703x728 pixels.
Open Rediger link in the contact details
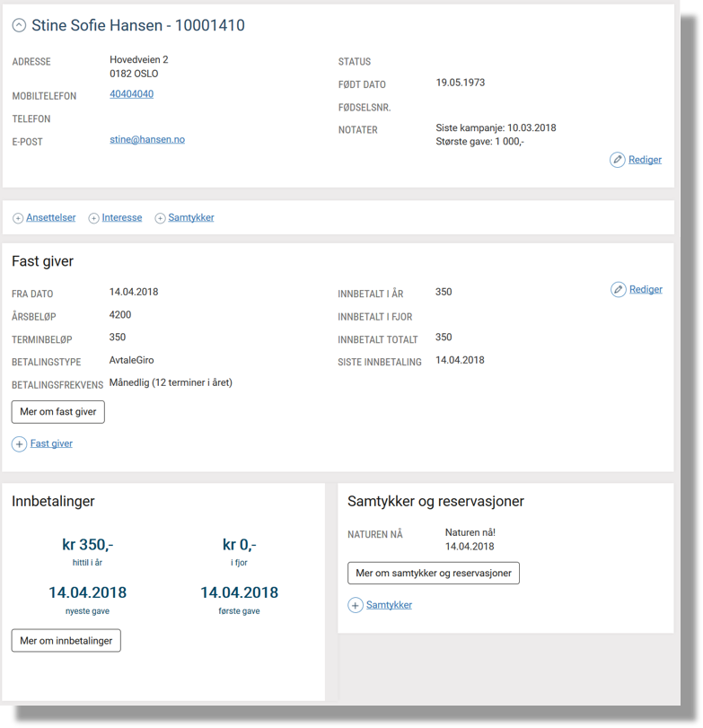(645, 160)
